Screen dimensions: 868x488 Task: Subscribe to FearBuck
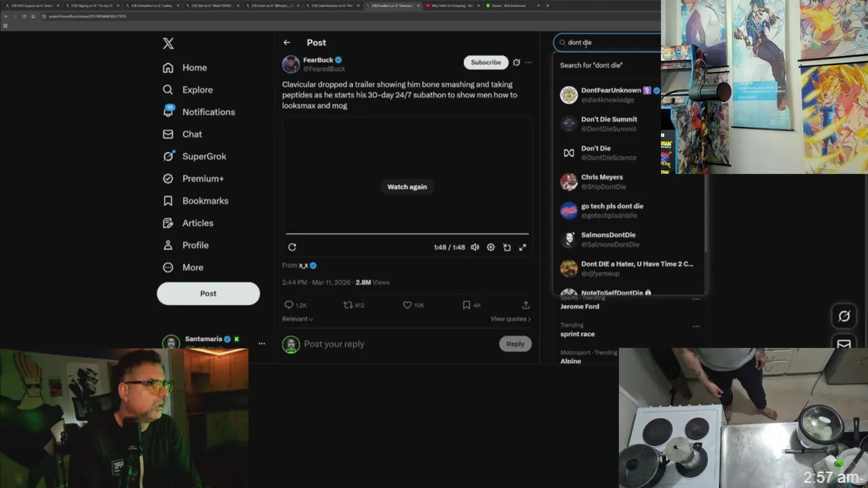coord(486,62)
